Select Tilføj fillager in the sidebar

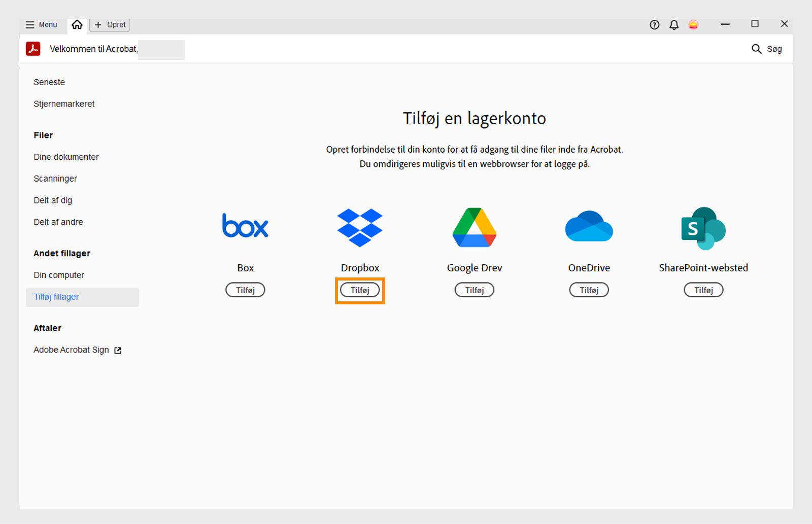point(56,297)
